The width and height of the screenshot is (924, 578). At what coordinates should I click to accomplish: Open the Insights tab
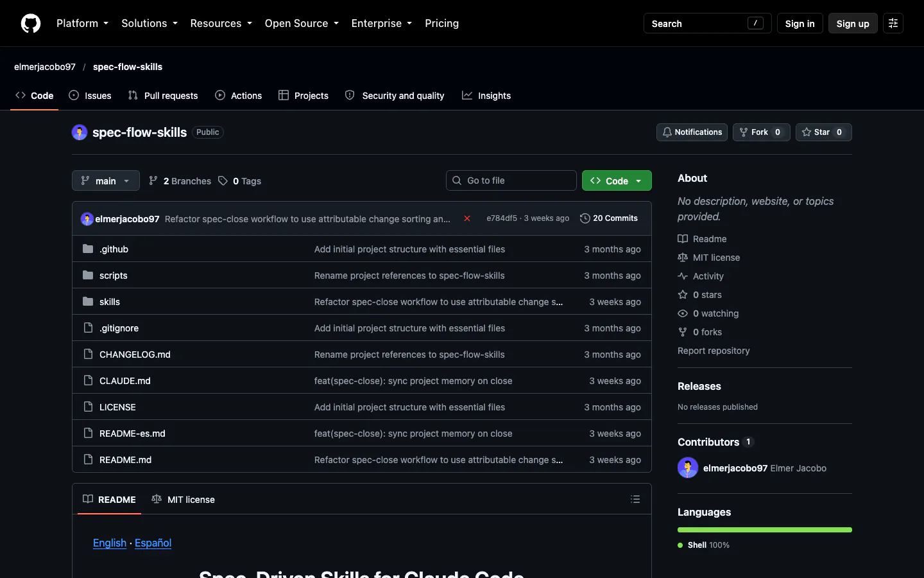[x=486, y=96]
